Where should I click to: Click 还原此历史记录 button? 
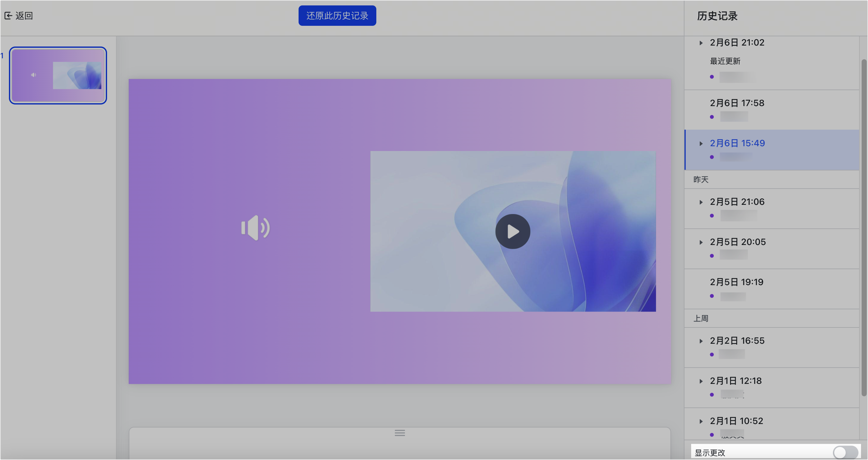[337, 16]
